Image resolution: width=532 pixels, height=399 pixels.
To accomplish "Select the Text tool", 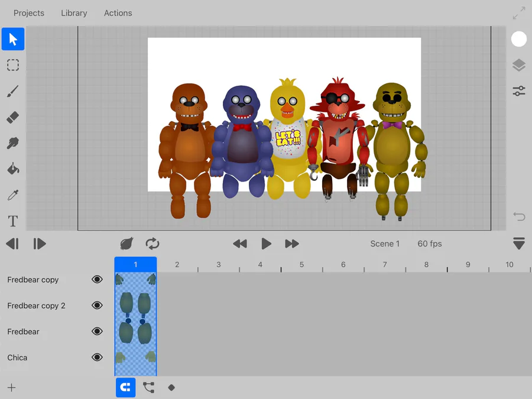I will click(13, 221).
